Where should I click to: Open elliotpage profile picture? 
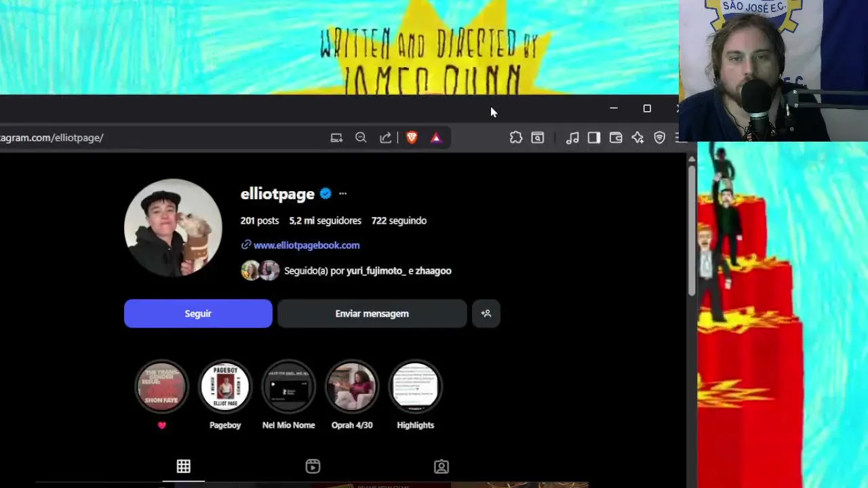[173, 228]
